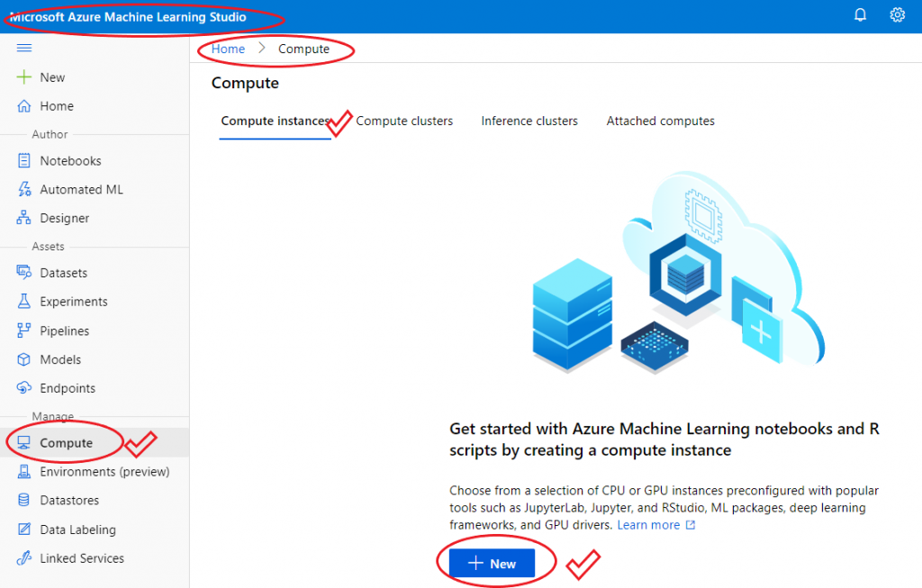Click the Automated ML lightning icon
Image resolution: width=922 pixels, height=588 pixels.
pos(24,189)
